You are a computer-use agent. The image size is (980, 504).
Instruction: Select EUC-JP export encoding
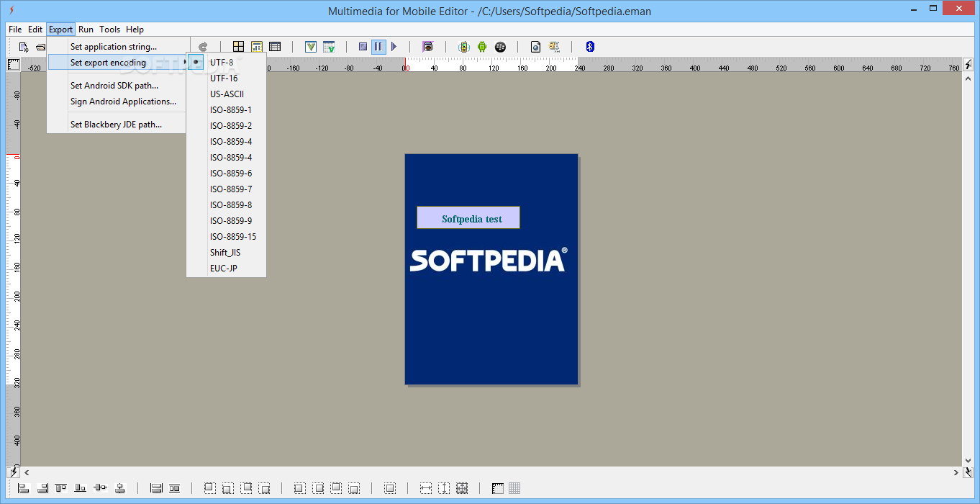[227, 269]
